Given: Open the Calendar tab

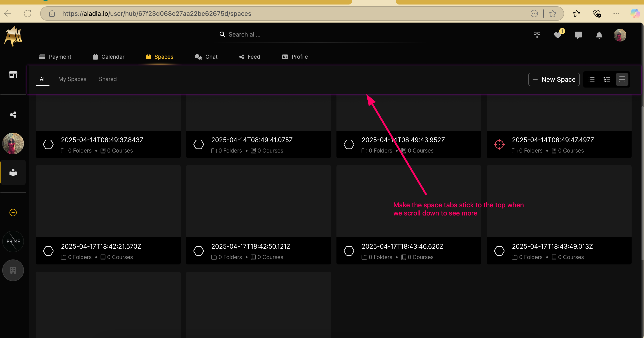Looking at the screenshot, I should tap(108, 57).
